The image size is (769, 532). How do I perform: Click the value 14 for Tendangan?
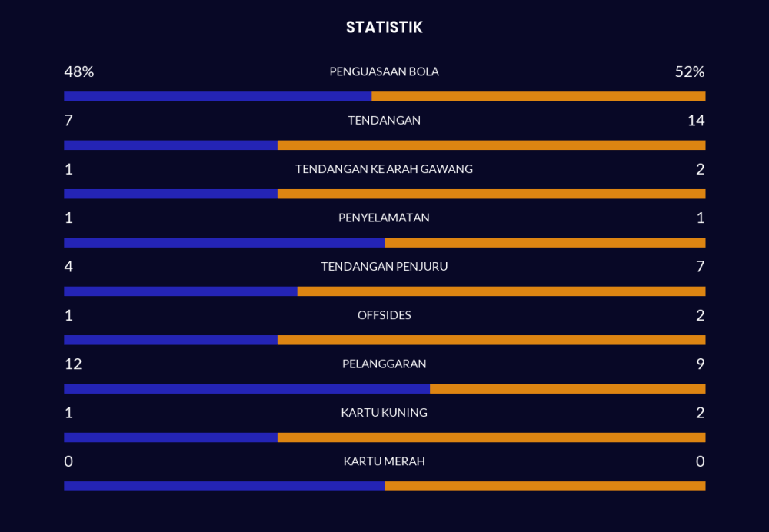point(696,121)
